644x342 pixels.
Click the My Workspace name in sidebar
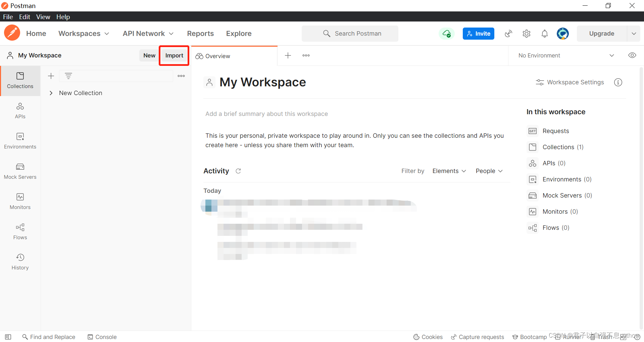(40, 55)
